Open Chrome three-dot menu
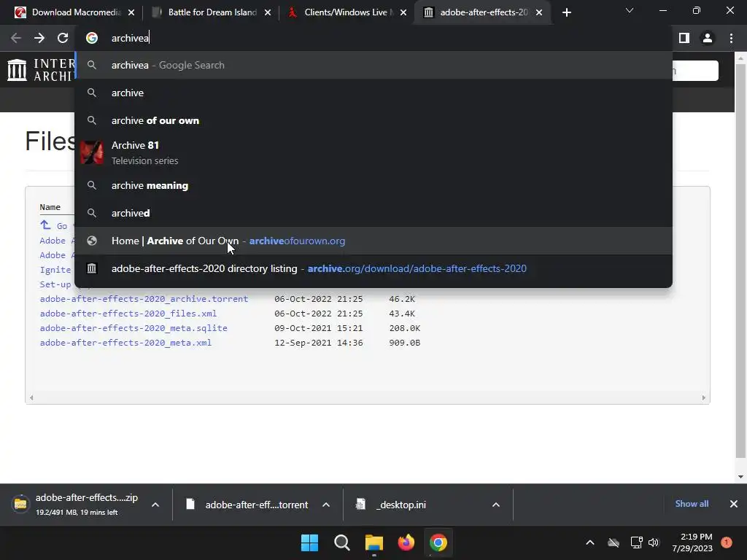The image size is (747, 560). pos(731,38)
